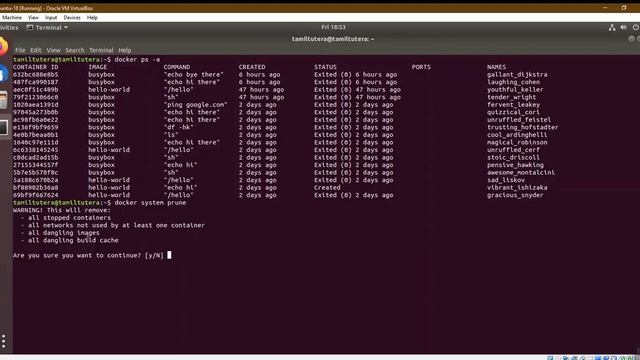Click the terminal window minimize button
The height and width of the screenshot is (360, 640).
[631, 39]
